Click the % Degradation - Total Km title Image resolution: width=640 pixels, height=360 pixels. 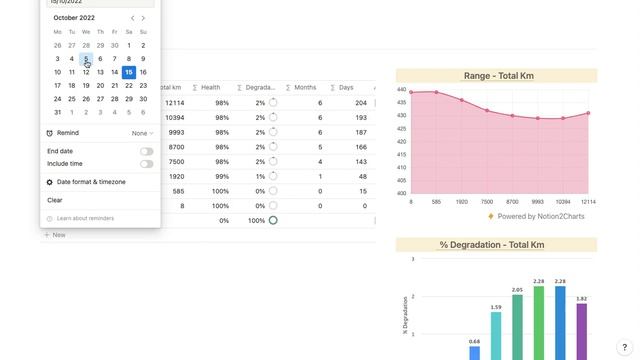click(492, 245)
